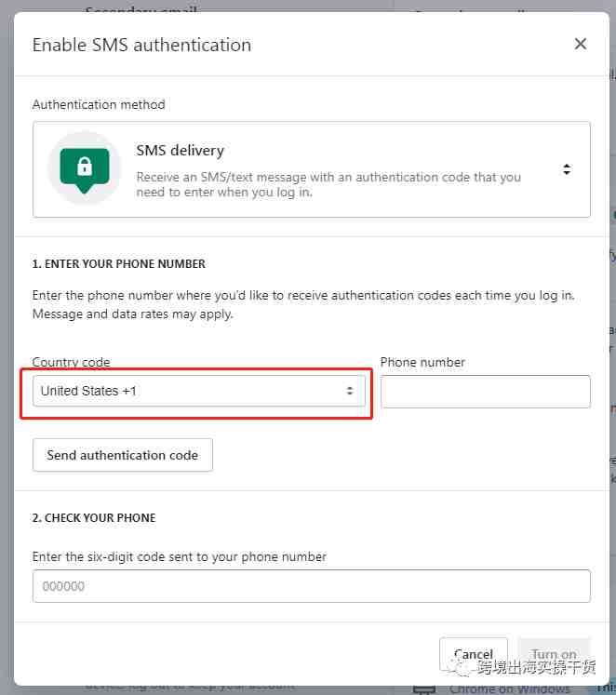Click the 'SMS delivery' heading text
The image size is (616, 695).
(x=181, y=151)
